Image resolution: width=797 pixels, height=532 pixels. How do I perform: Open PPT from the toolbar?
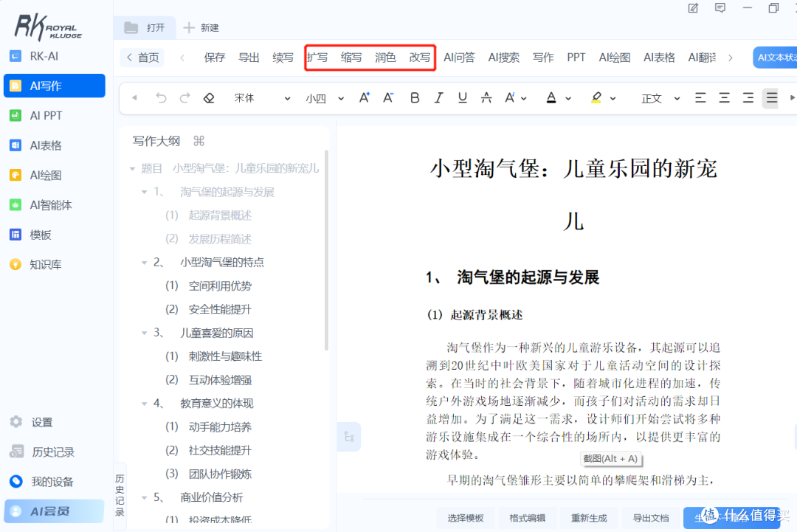pyautogui.click(x=576, y=58)
